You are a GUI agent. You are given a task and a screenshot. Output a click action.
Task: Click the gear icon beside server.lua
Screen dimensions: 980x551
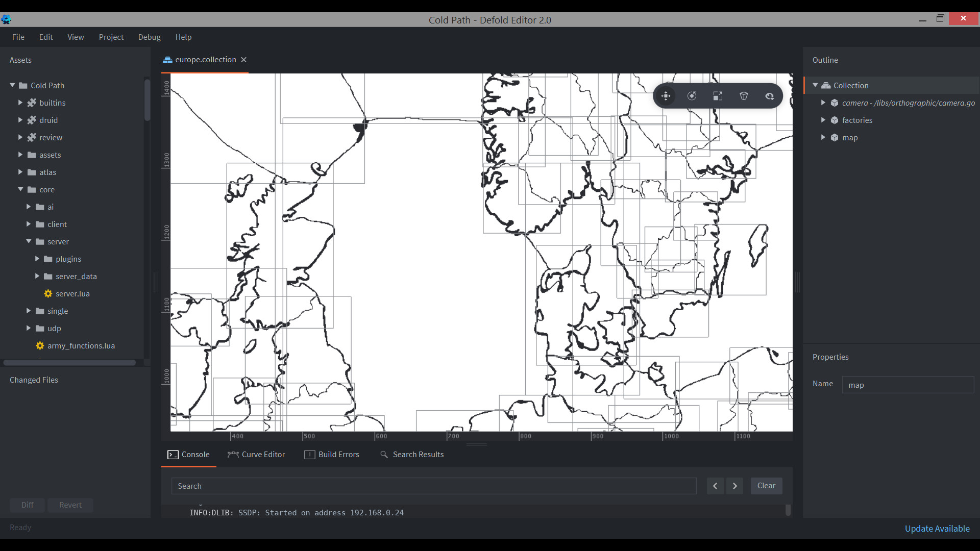pyautogui.click(x=47, y=293)
